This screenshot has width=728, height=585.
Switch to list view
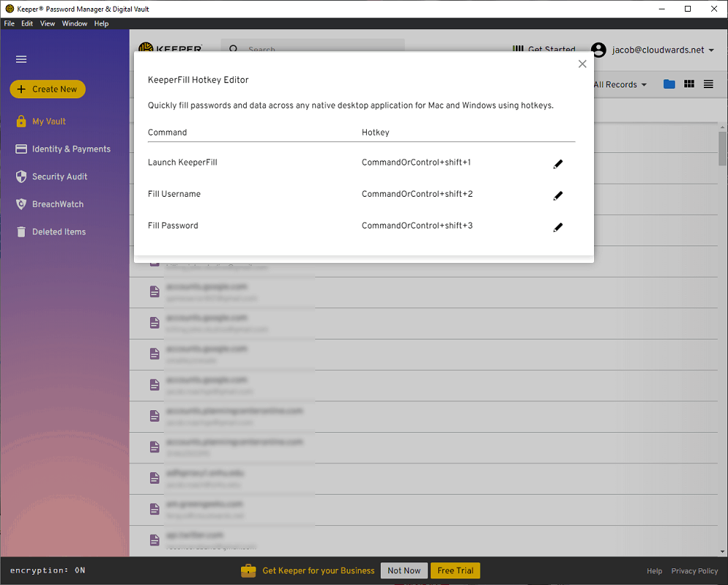click(708, 84)
